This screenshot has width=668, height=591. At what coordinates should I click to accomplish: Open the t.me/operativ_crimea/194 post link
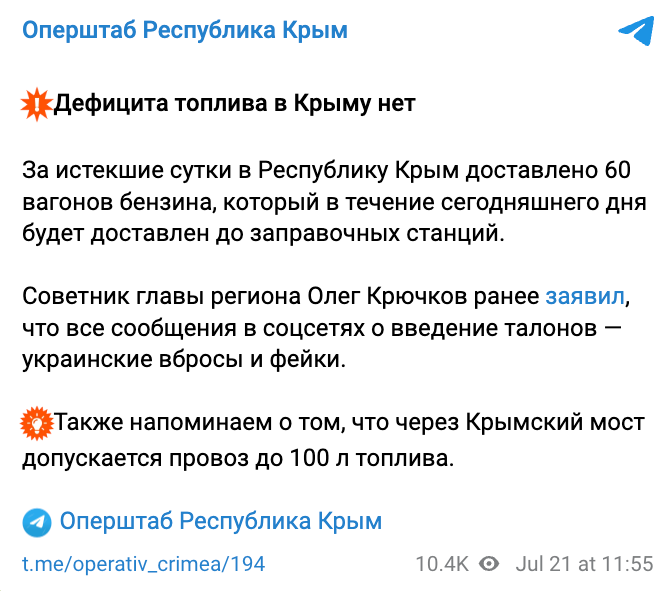(x=144, y=565)
